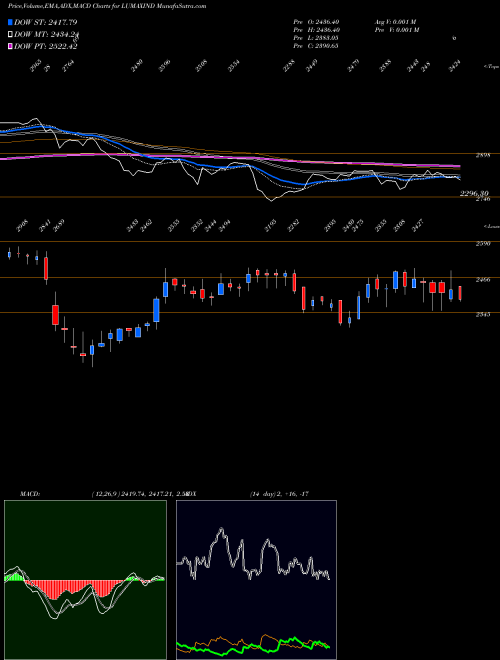This screenshot has width=500, height=660.
Task: Click the 2193 value in the lows row
Action: tap(271, 226)
